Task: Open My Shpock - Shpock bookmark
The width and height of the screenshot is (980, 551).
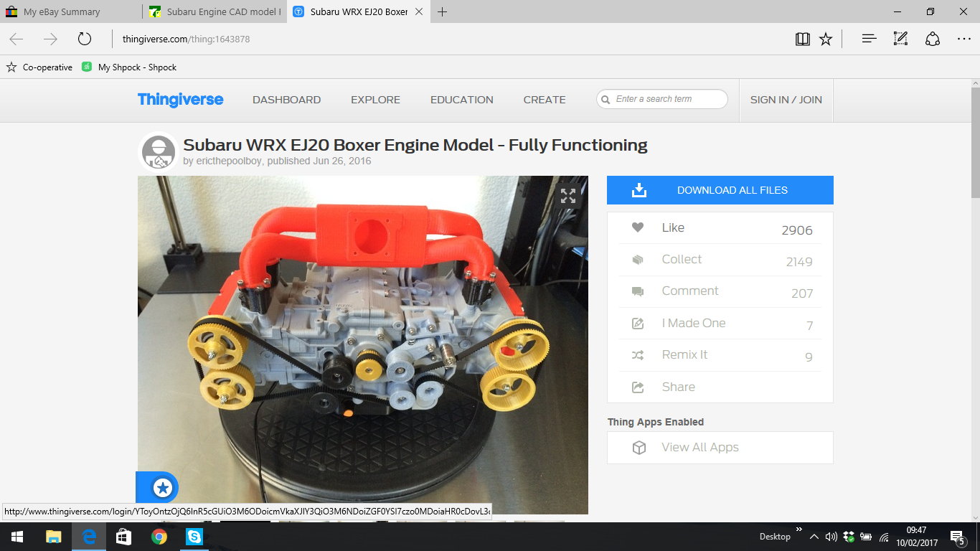Action: (x=129, y=67)
